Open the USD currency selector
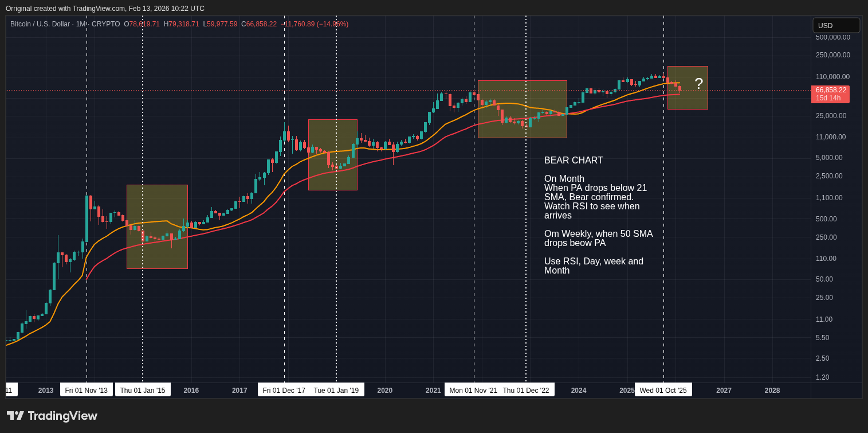This screenshot has width=868, height=433. point(836,25)
